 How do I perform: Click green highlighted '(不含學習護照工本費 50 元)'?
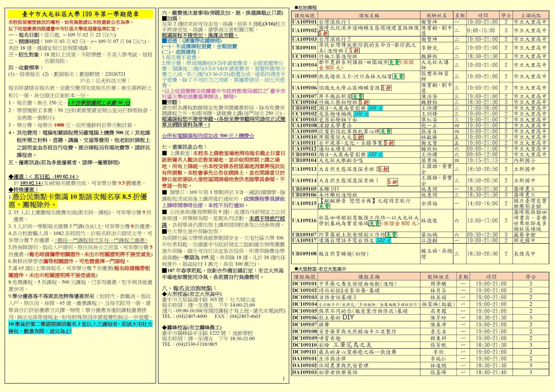[99, 103]
